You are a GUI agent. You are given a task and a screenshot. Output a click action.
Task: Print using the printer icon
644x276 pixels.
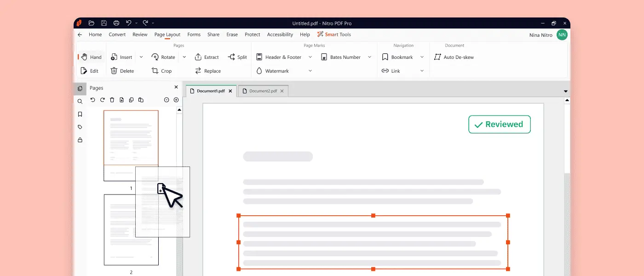tap(116, 23)
